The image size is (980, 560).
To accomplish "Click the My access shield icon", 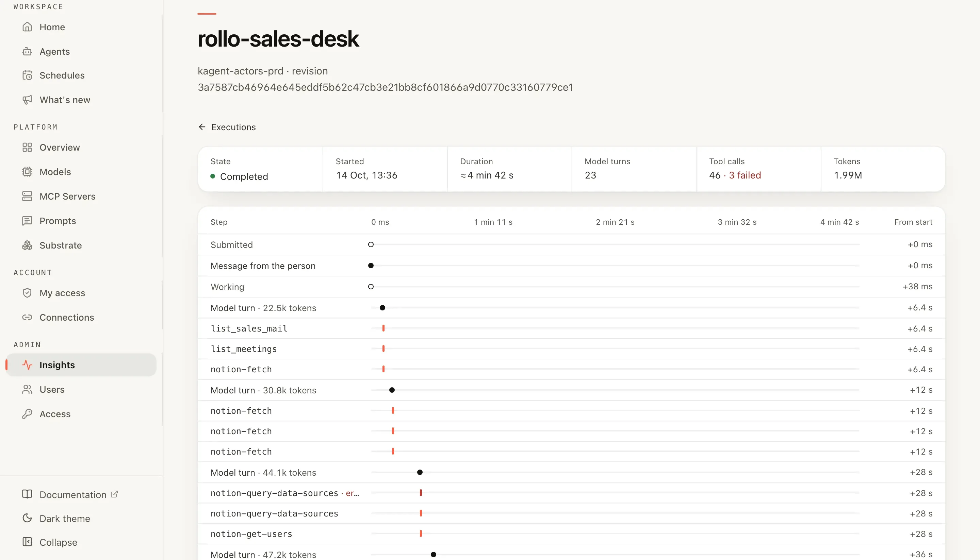I will coord(27,293).
